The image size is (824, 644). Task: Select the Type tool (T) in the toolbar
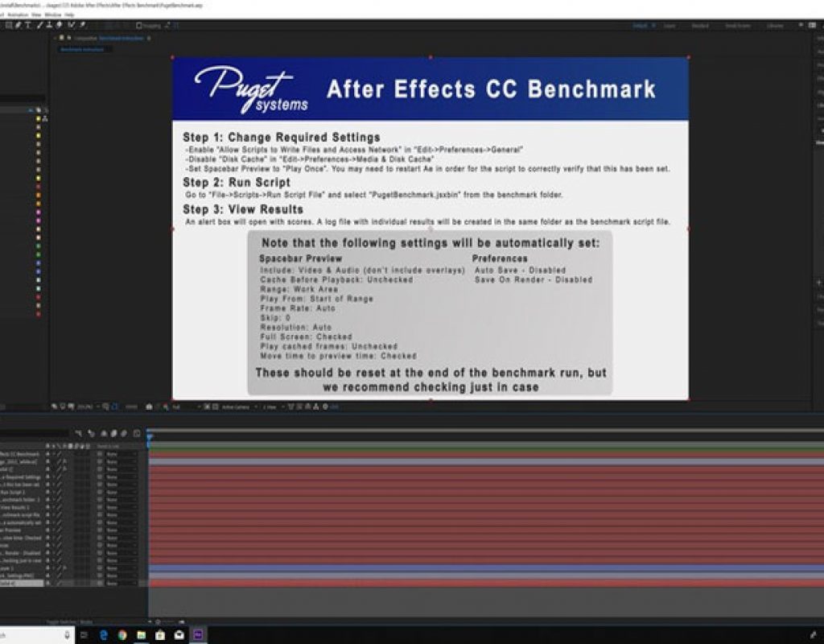[28, 25]
